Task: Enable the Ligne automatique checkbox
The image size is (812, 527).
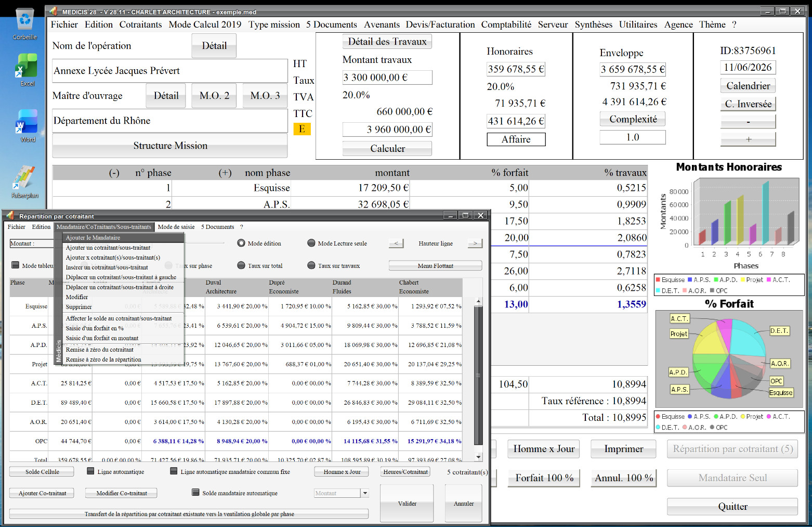Action: [x=91, y=471]
